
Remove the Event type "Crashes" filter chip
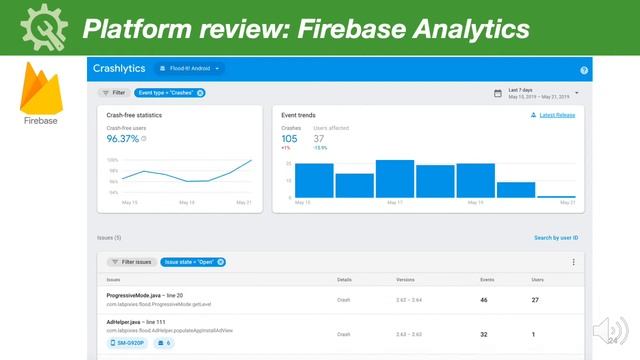200,93
